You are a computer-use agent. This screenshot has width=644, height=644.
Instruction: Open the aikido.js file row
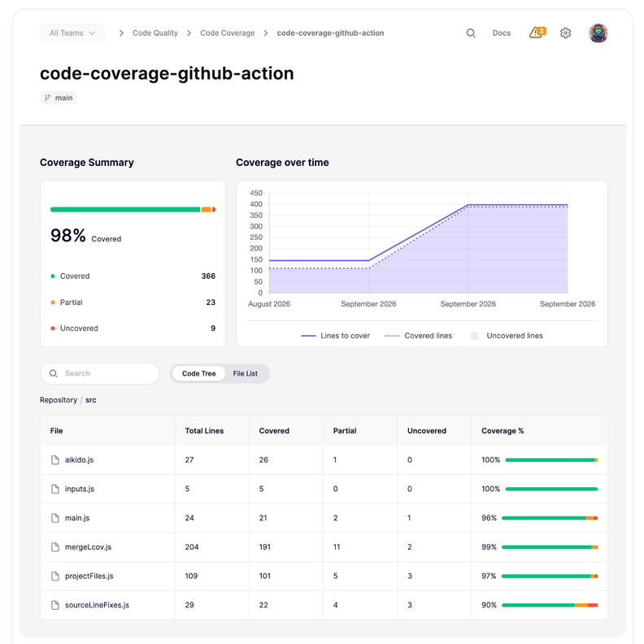click(324, 460)
